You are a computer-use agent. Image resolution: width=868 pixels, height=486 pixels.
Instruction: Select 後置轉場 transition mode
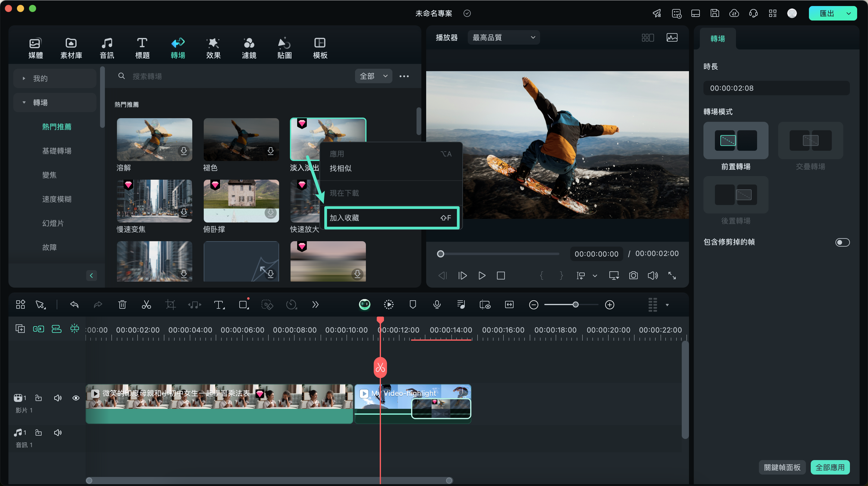[x=736, y=195]
